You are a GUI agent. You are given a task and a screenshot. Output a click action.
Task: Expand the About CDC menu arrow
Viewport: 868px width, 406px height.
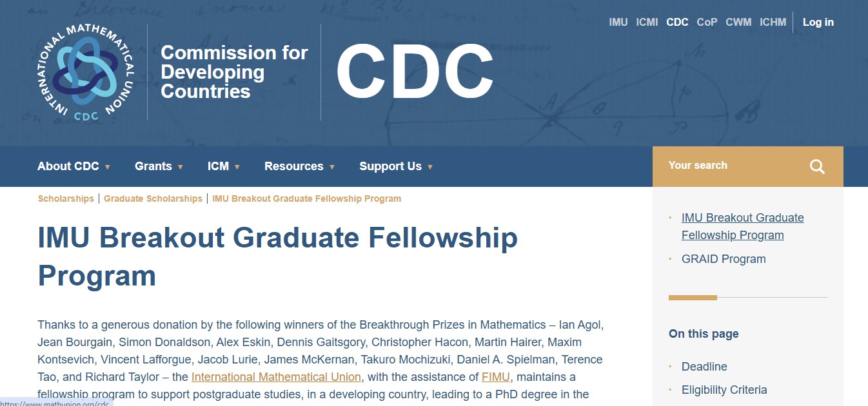(x=108, y=167)
